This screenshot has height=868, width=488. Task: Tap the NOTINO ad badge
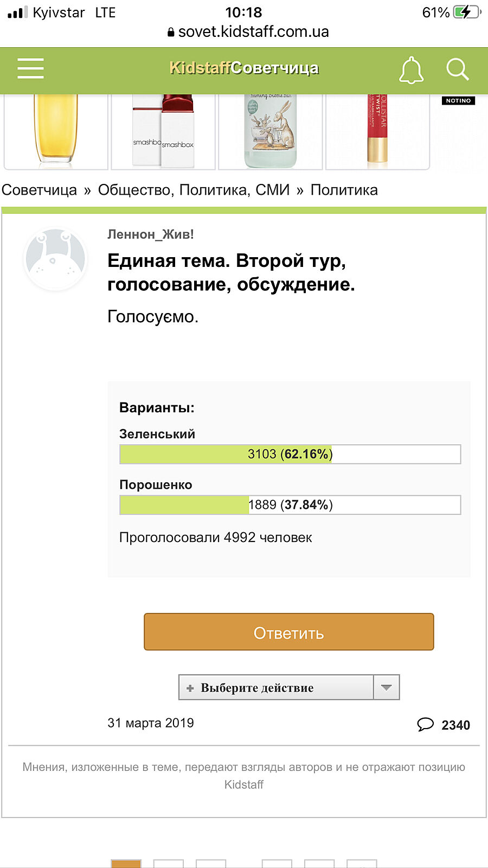click(x=458, y=101)
